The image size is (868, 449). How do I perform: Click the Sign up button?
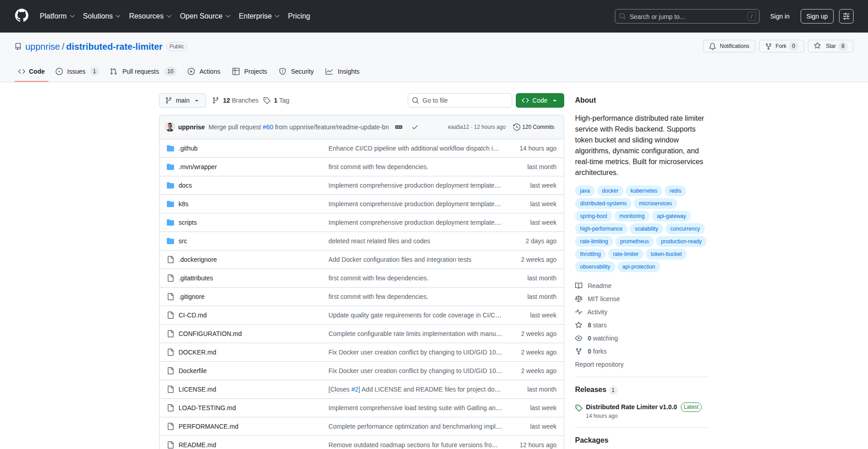(817, 16)
